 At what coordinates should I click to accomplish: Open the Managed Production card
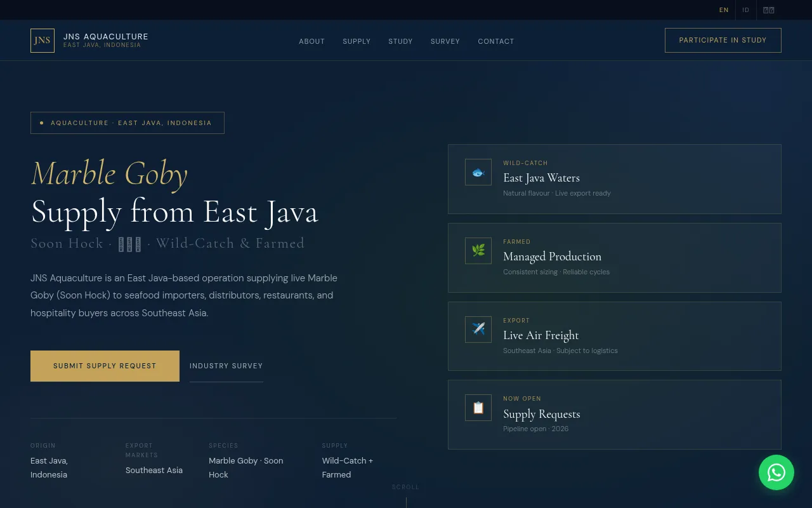click(x=615, y=258)
